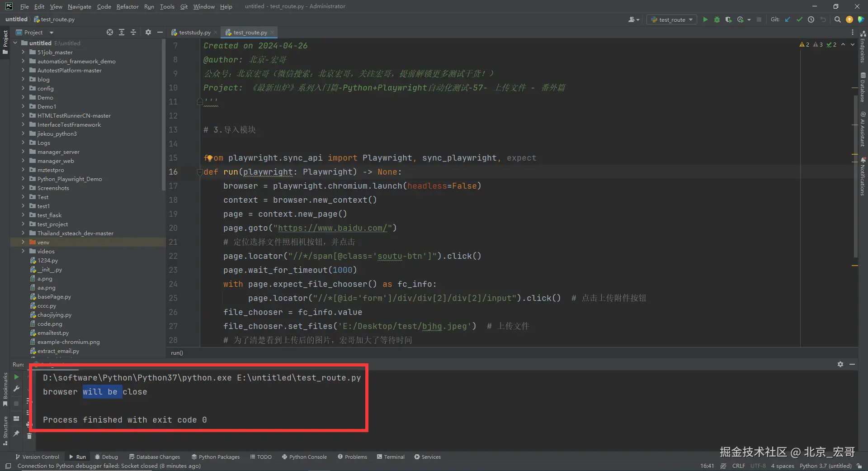Open the Code With Me user icon
This screenshot has width=868, height=471.
click(x=634, y=19)
